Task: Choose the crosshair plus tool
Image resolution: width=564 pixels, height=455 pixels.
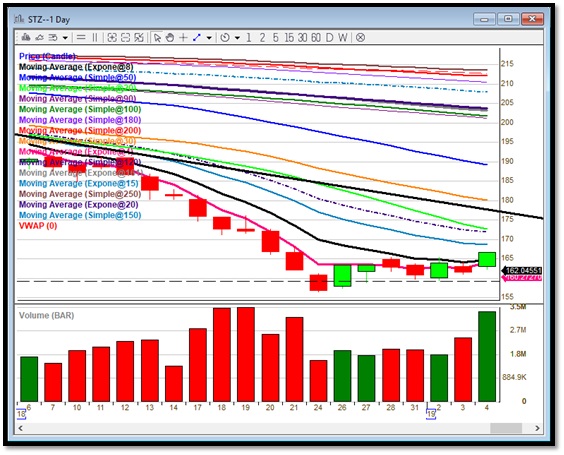Action: [x=183, y=37]
